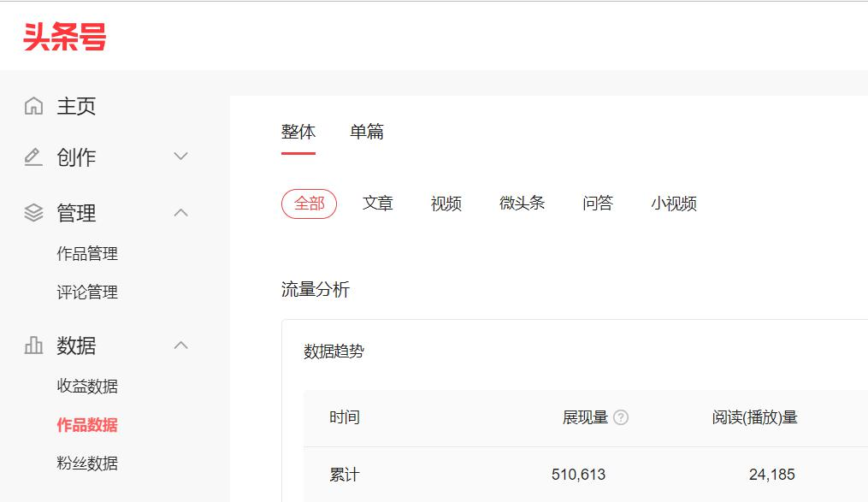Image resolution: width=868 pixels, height=502 pixels.
Task: Select the 整体 tab
Action: tap(298, 131)
